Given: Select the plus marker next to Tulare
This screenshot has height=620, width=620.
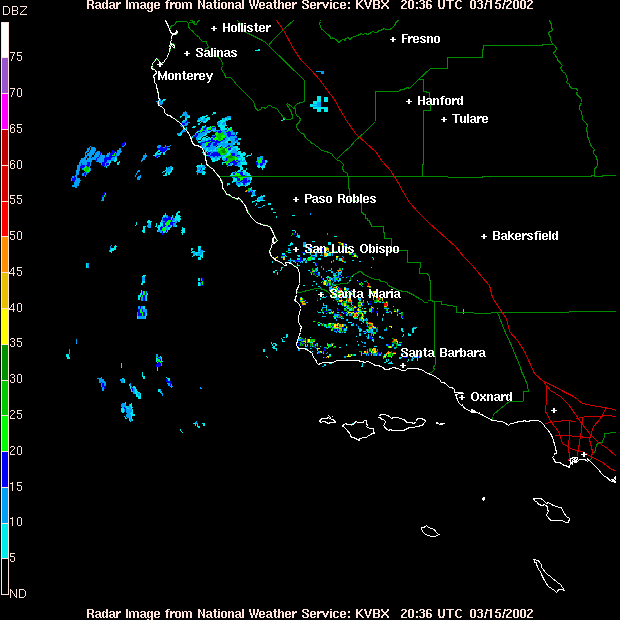Looking at the screenshot, I should coord(444,119).
